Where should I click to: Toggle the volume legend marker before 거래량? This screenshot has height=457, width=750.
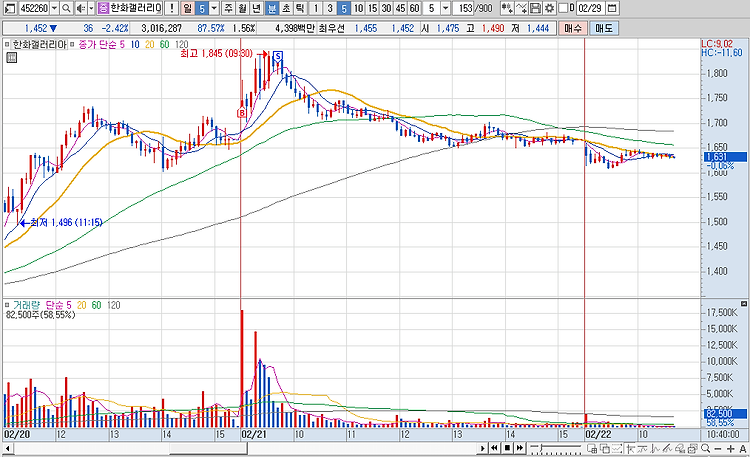7,305
